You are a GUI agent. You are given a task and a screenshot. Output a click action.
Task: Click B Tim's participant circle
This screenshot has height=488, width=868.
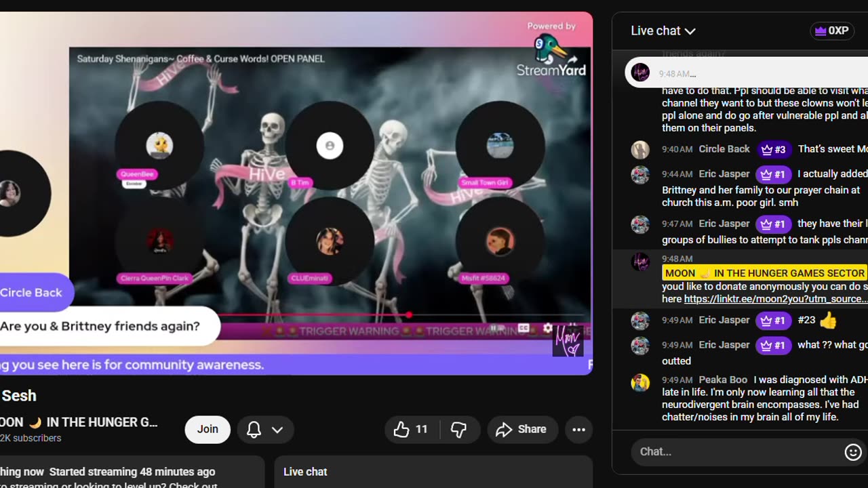(330, 145)
